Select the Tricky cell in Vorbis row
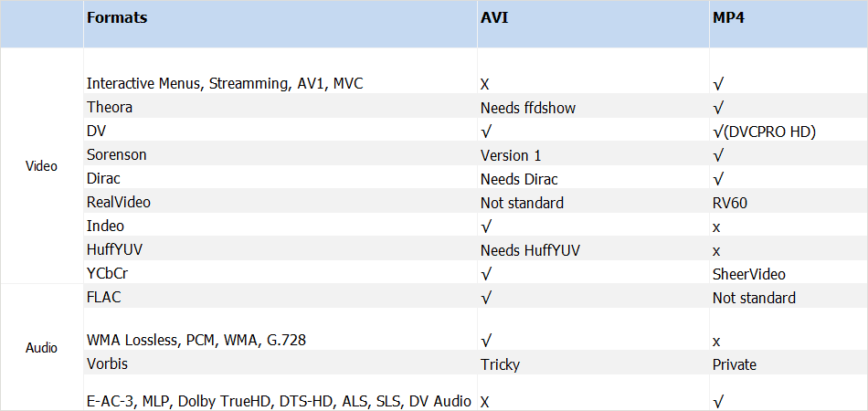The image size is (868, 411). (x=500, y=364)
